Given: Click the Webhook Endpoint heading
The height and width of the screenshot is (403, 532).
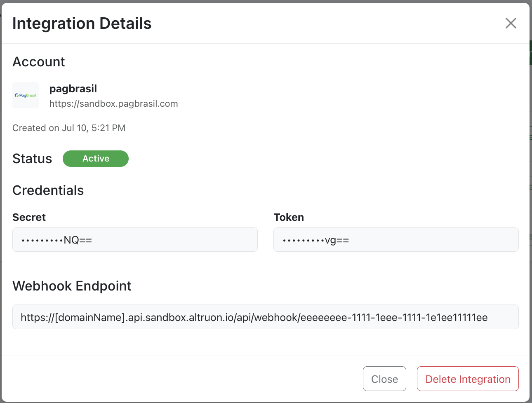Looking at the screenshot, I should pyautogui.click(x=72, y=286).
